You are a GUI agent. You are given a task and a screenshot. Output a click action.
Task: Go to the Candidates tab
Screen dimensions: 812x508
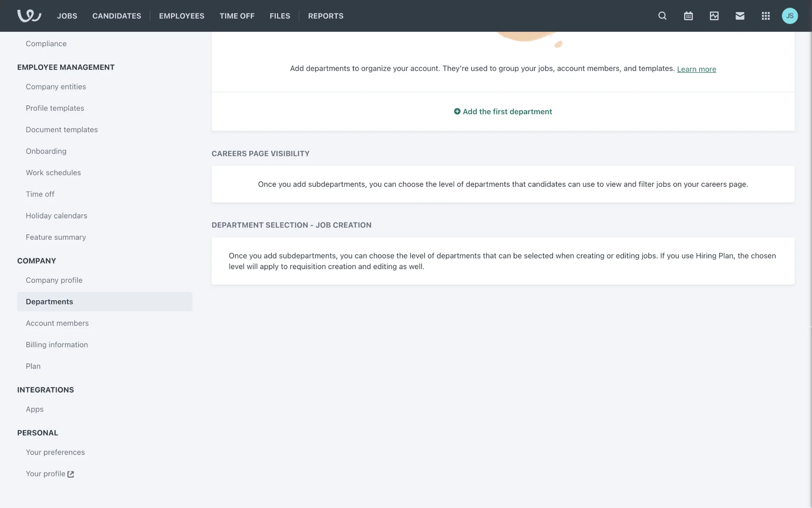tap(117, 16)
